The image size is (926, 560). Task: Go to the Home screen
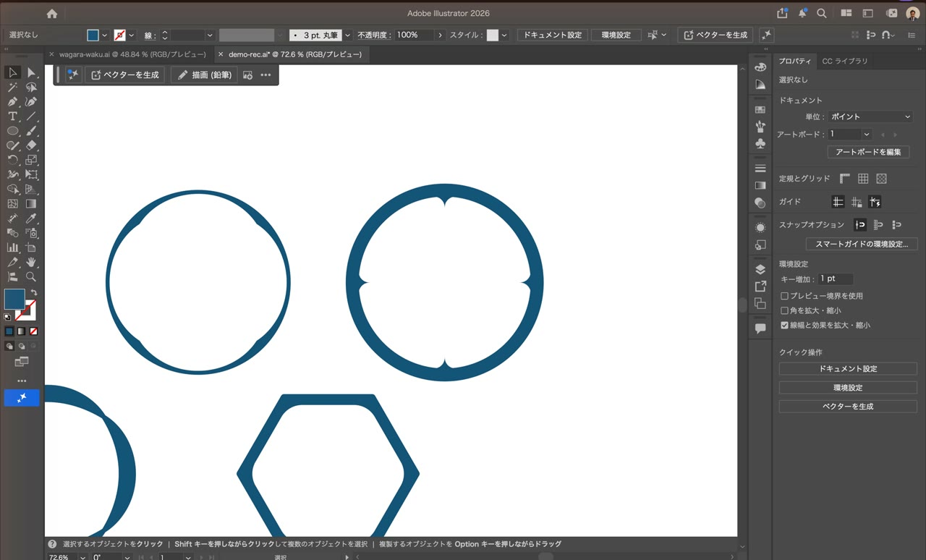(x=51, y=13)
